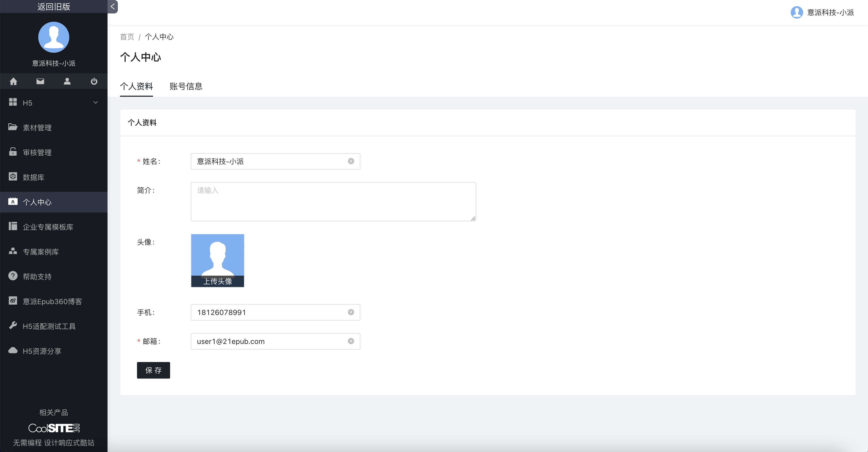Image resolution: width=868 pixels, height=452 pixels.
Task: Switch to 账号信息 tab
Action: [x=186, y=86]
